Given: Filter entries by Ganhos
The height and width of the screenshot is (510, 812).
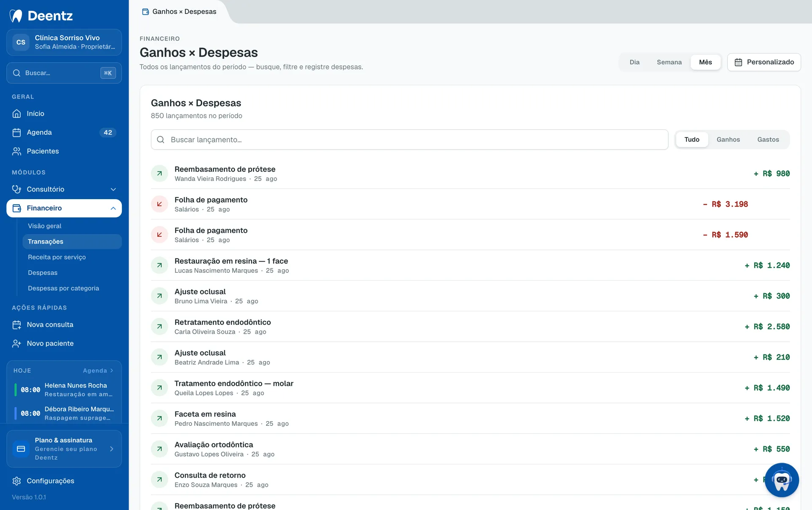Looking at the screenshot, I should pyautogui.click(x=728, y=140).
